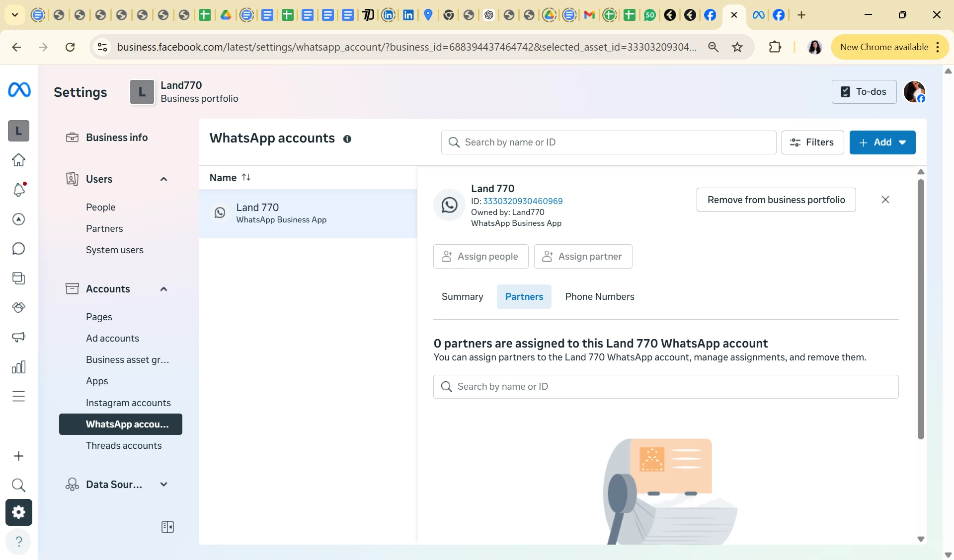Open the Home icon in left rail
Image resolution: width=954 pixels, height=560 pixels.
18,160
